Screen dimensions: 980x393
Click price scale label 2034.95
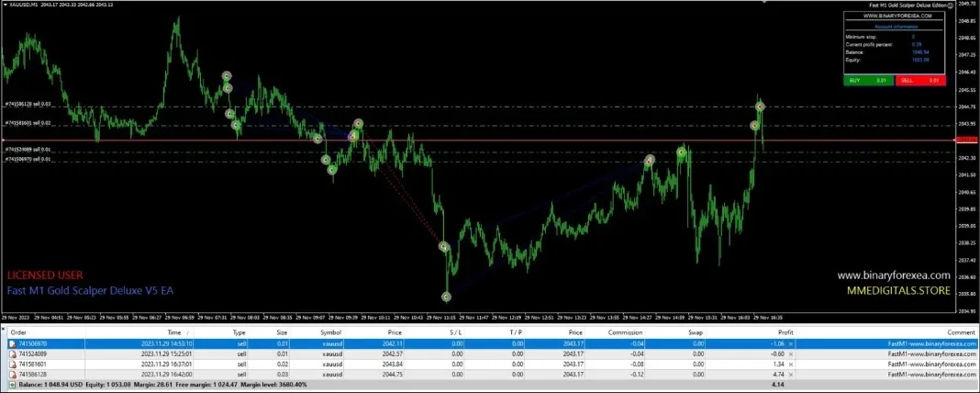967,310
